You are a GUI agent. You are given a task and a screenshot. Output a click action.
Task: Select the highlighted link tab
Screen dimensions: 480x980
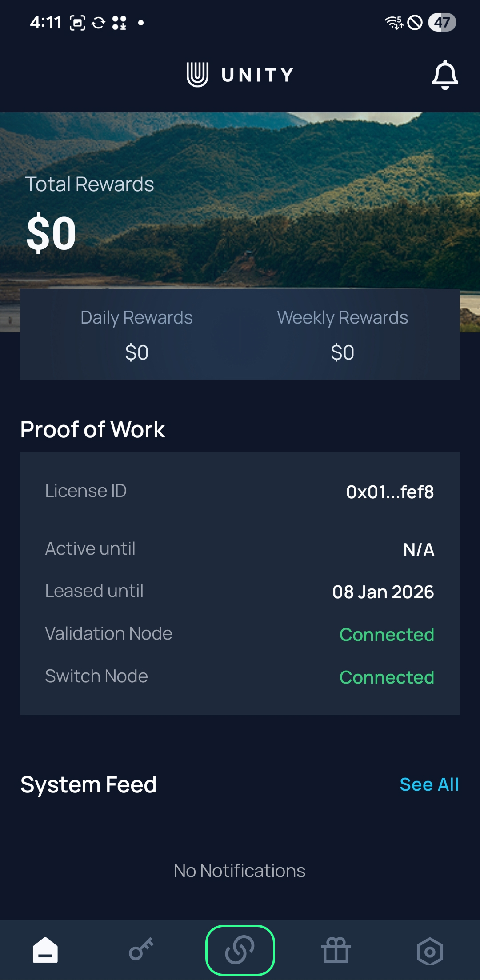(240, 950)
